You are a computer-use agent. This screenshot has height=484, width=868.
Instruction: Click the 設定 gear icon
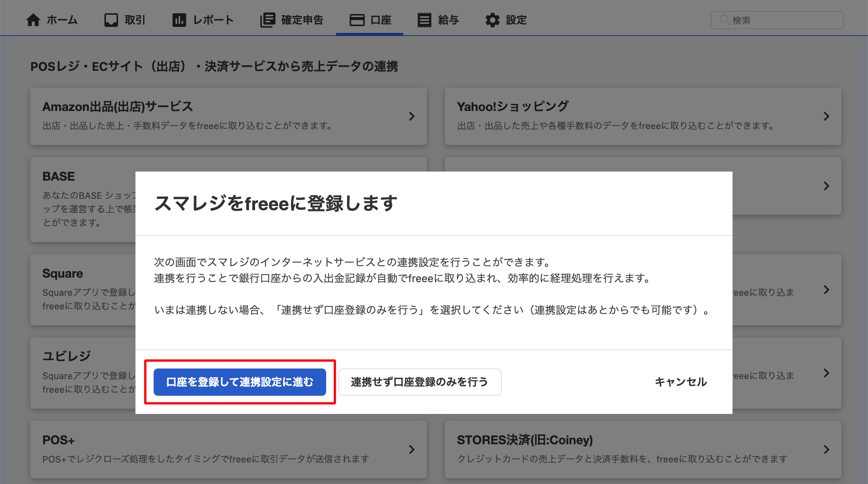click(492, 20)
